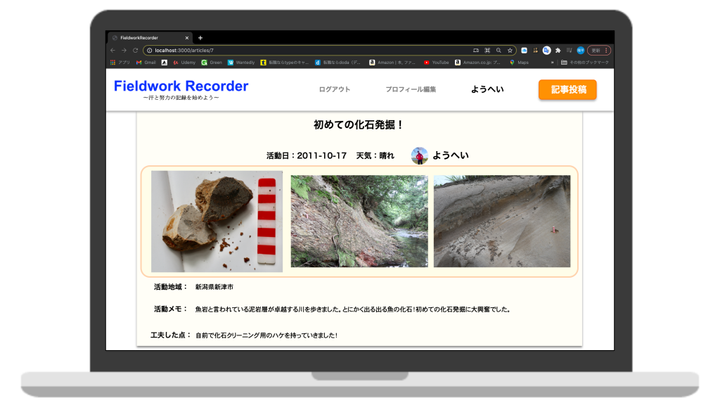Close the FieldworkRecorder tab

187,38
